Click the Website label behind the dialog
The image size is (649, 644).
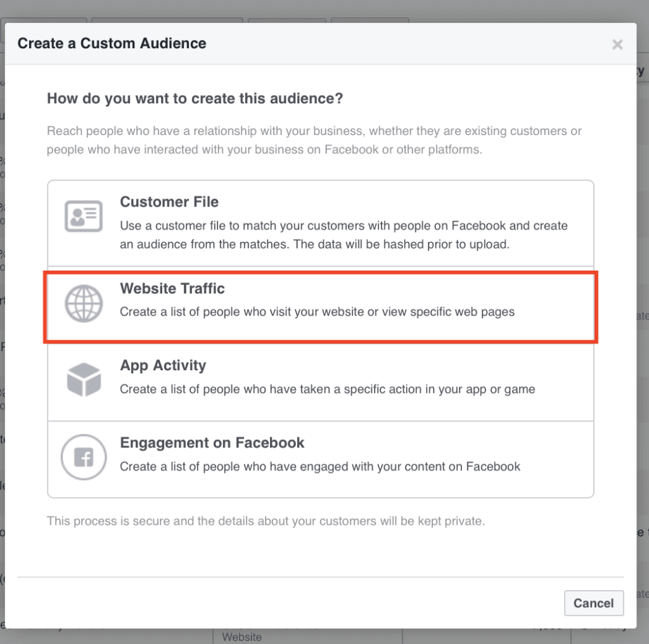click(x=241, y=637)
